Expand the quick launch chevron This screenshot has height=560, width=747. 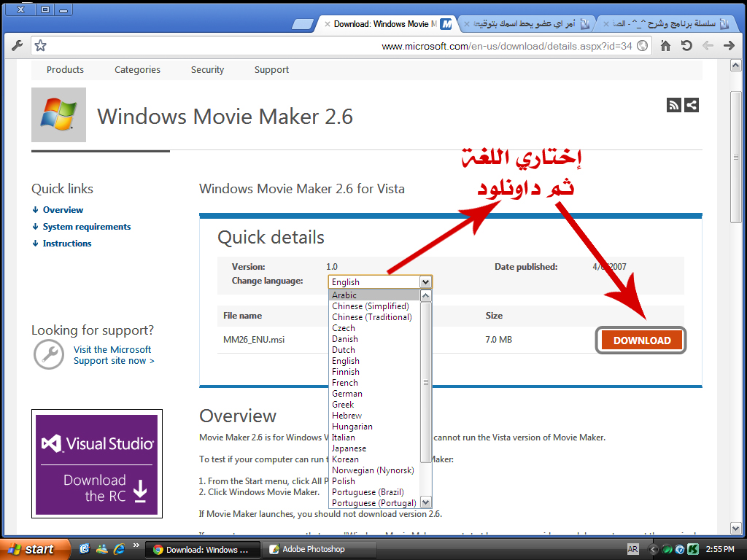(136, 545)
